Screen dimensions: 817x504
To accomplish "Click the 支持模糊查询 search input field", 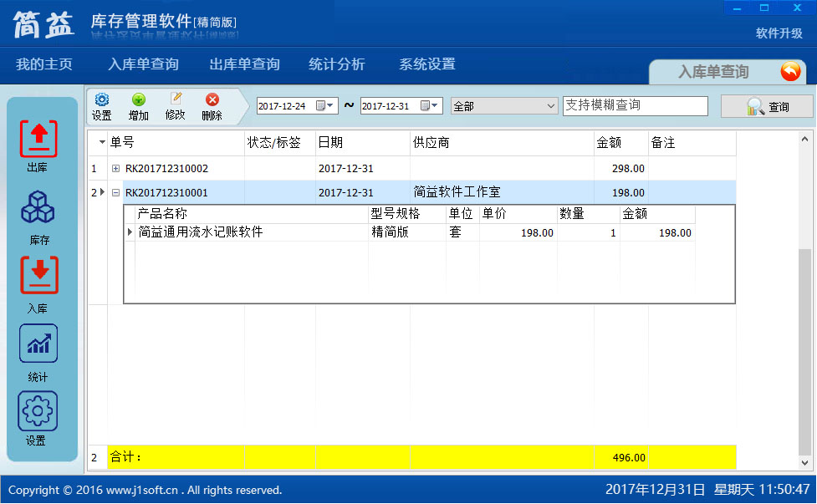I will click(x=635, y=106).
